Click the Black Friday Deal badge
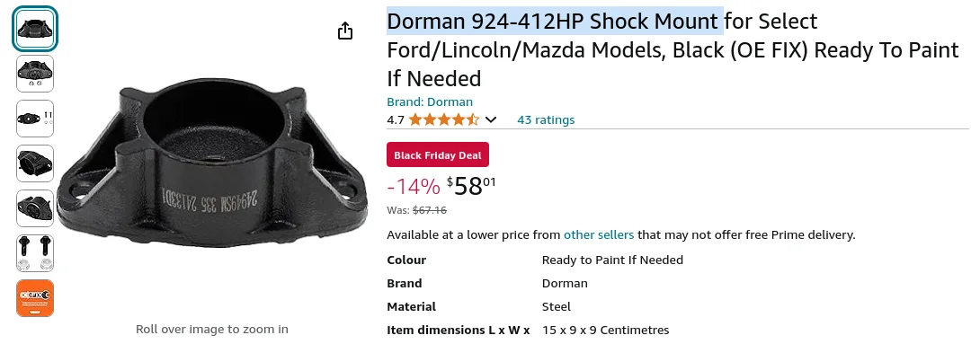The width and height of the screenshot is (980, 344). [438, 154]
